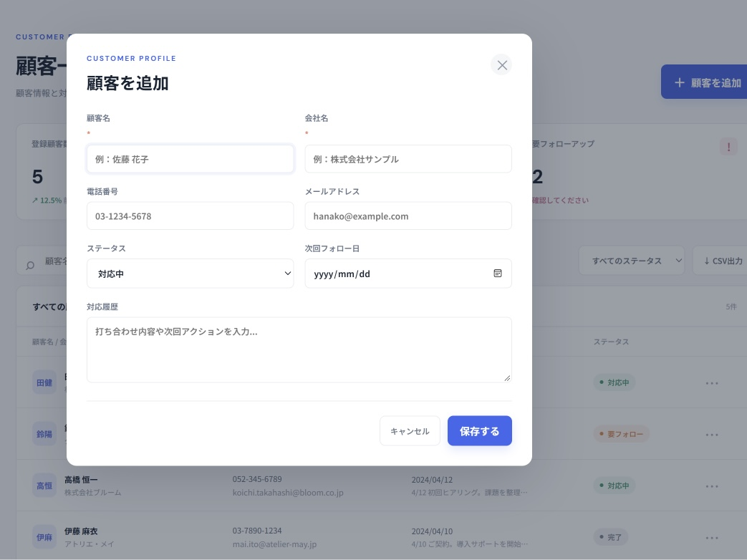This screenshot has height=560, width=747.
Task: Click the 株式会社ブルーム company text
Action: pos(93,493)
